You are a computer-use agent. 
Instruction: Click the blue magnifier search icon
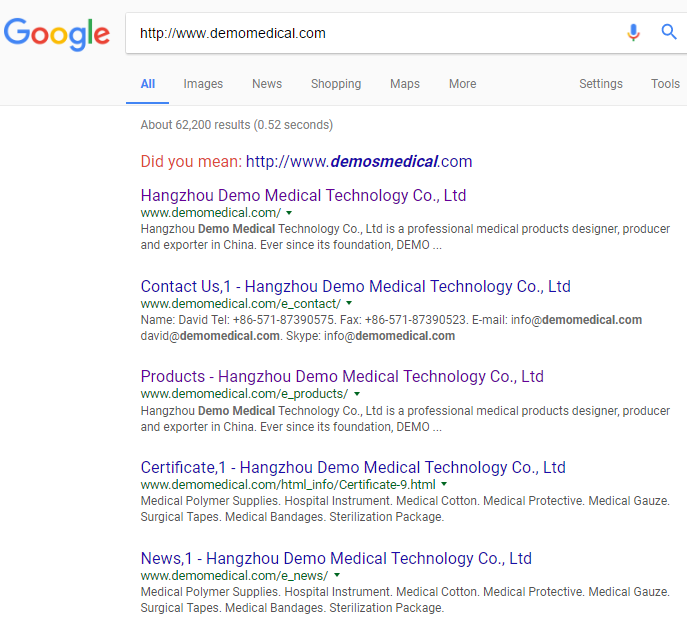[x=669, y=32]
